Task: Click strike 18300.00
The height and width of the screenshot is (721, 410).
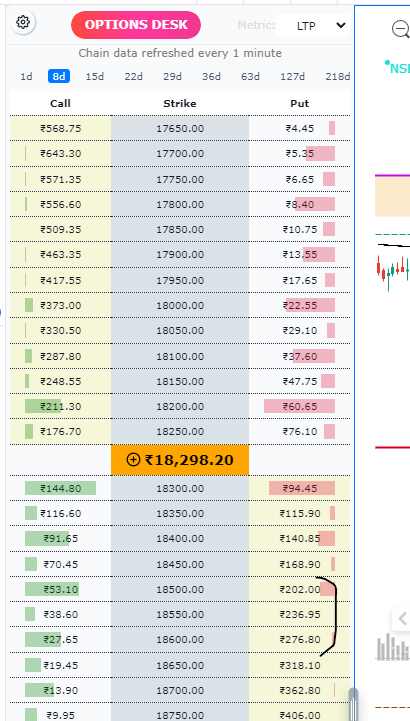Action: point(180,488)
